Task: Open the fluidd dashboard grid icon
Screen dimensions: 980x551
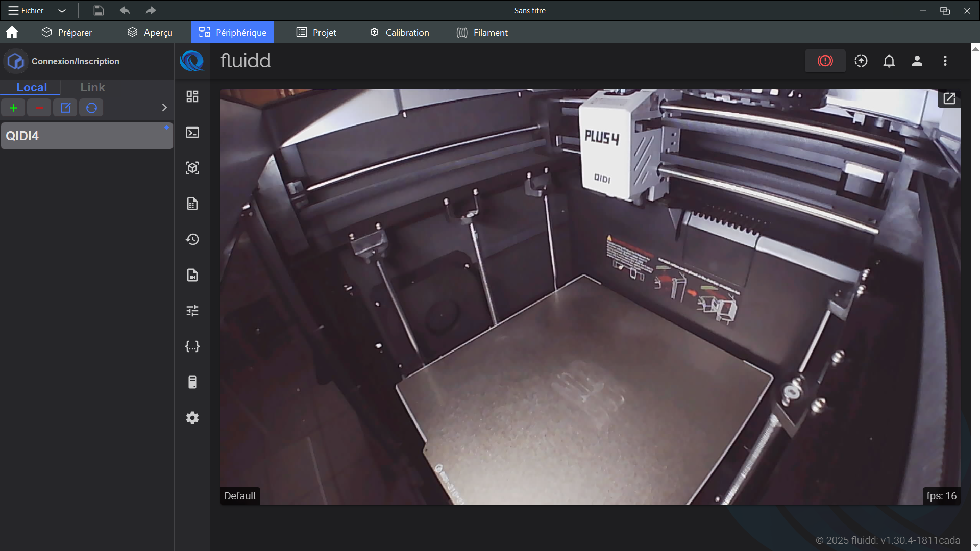Action: (192, 96)
